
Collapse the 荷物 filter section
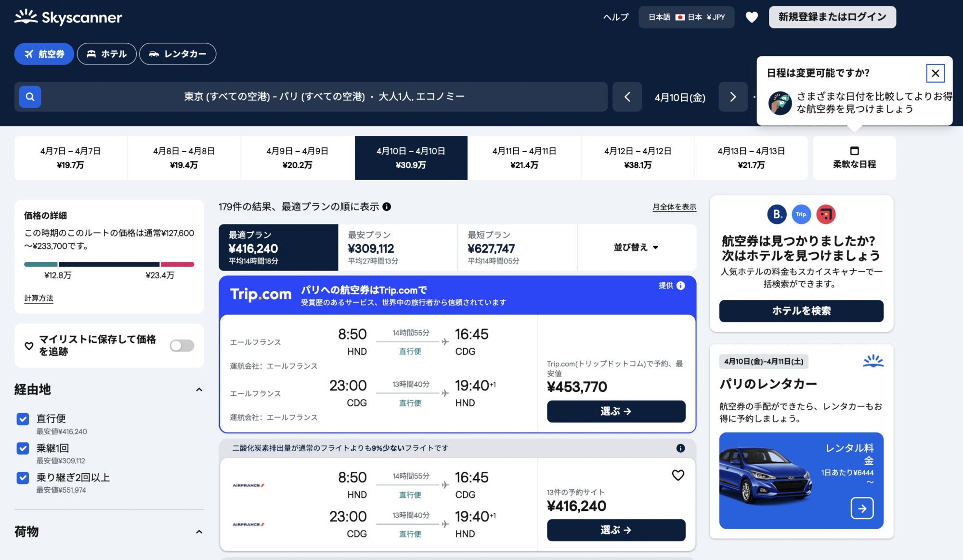pyautogui.click(x=199, y=532)
